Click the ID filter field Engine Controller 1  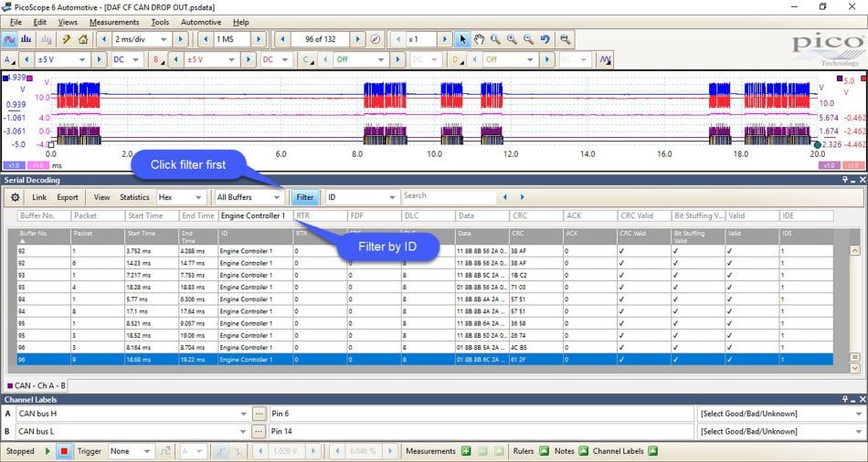(x=255, y=215)
